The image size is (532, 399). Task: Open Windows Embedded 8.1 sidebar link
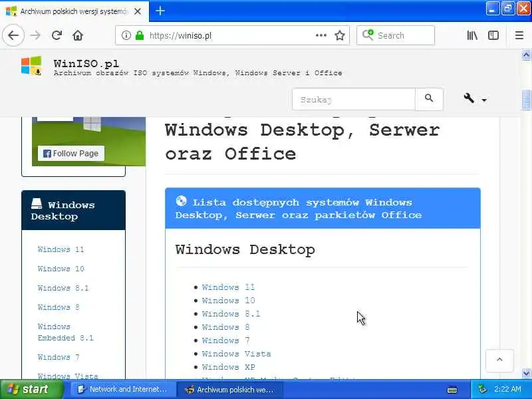(65, 332)
